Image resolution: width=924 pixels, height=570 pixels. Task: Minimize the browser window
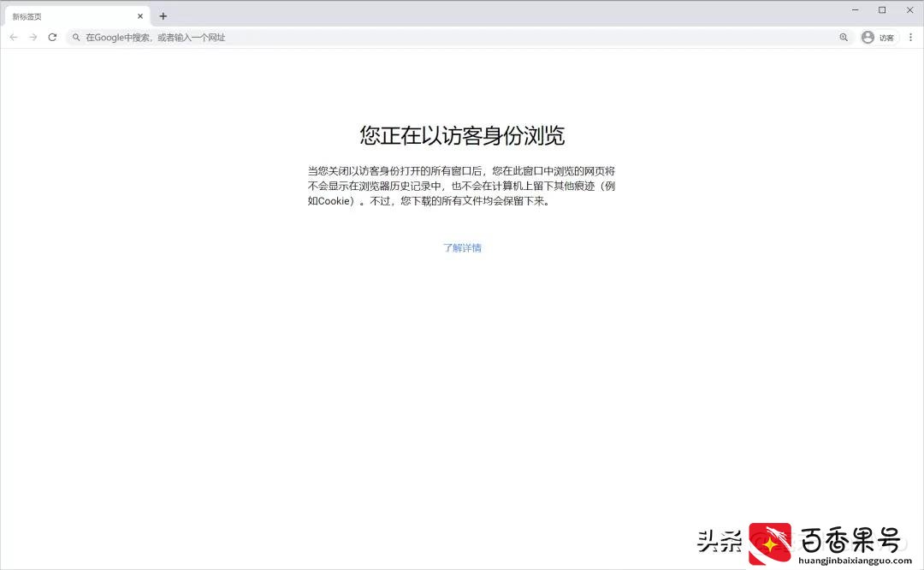[855, 10]
